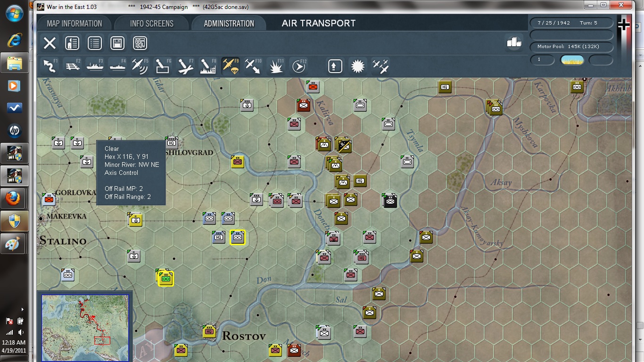
Task: Select the F3 naval transport ship icon
Action: pos(95,66)
